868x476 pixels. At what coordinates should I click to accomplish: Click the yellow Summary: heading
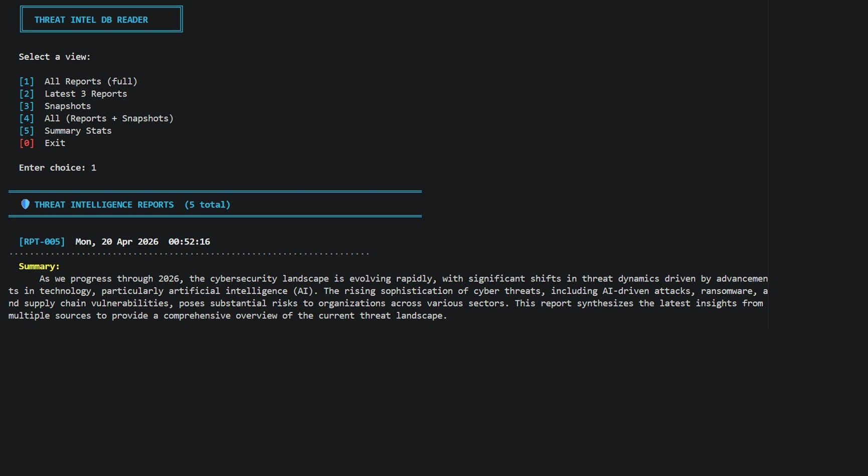39,266
